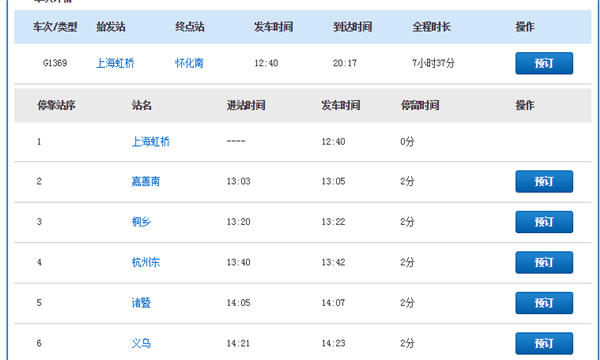This screenshot has width=600, height=360.
Task: Open 上海虹桥 link in stop 1 row
Action: click(x=151, y=142)
